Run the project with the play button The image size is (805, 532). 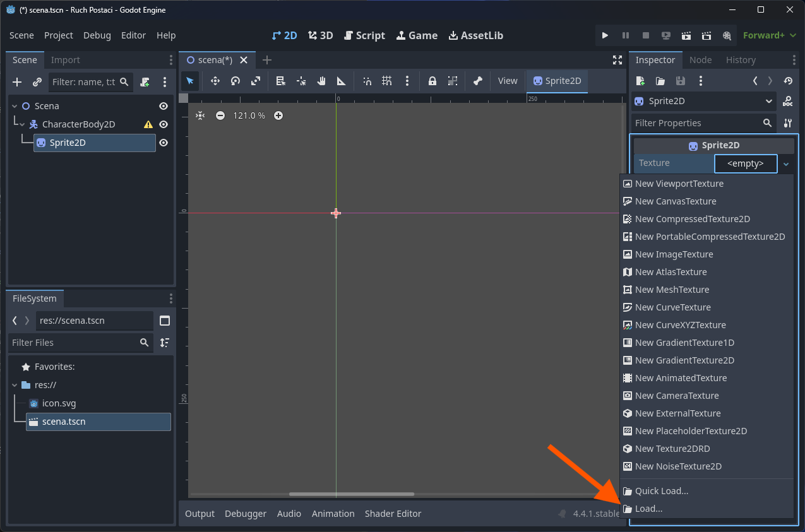[605, 35]
